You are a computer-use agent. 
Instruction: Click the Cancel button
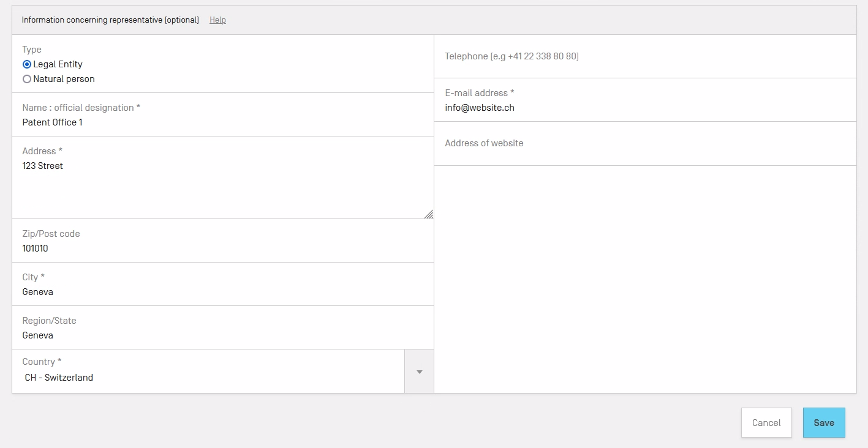pos(766,423)
